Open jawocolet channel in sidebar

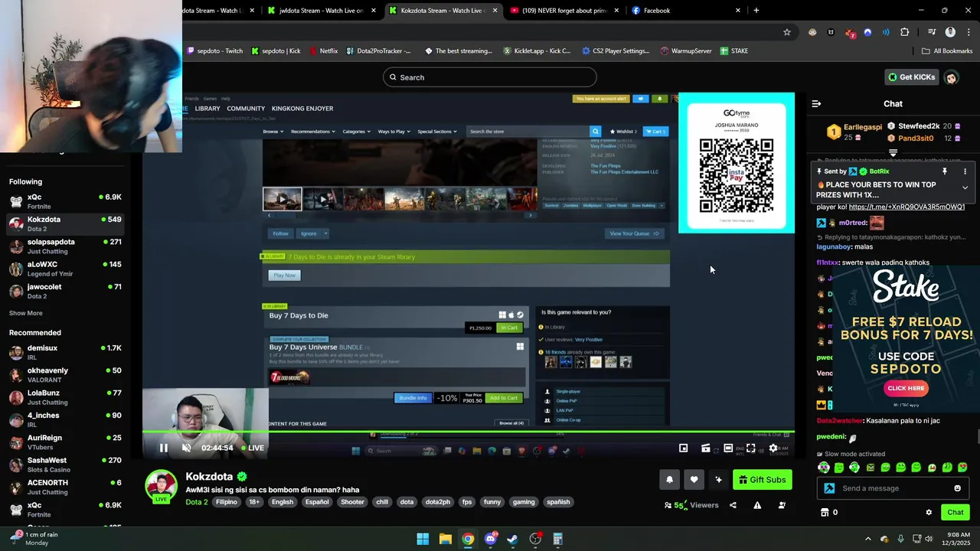pyautogui.click(x=65, y=291)
